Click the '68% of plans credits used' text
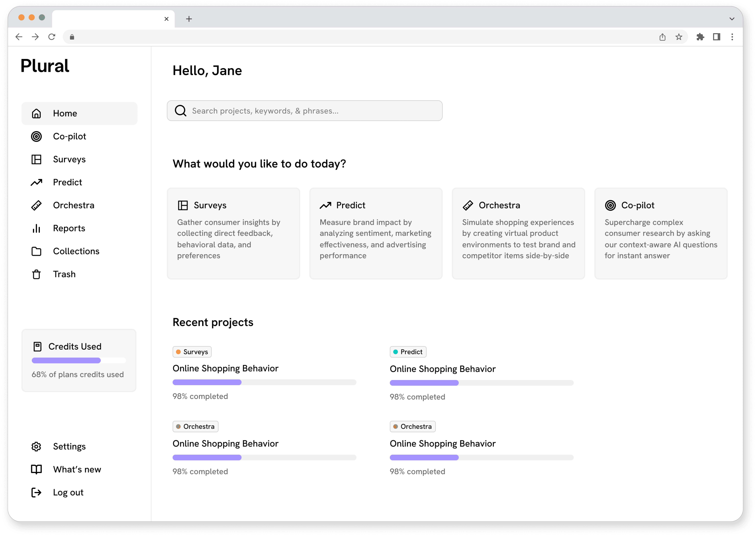Image resolution: width=756 pixels, height=536 pixels. [78, 375]
